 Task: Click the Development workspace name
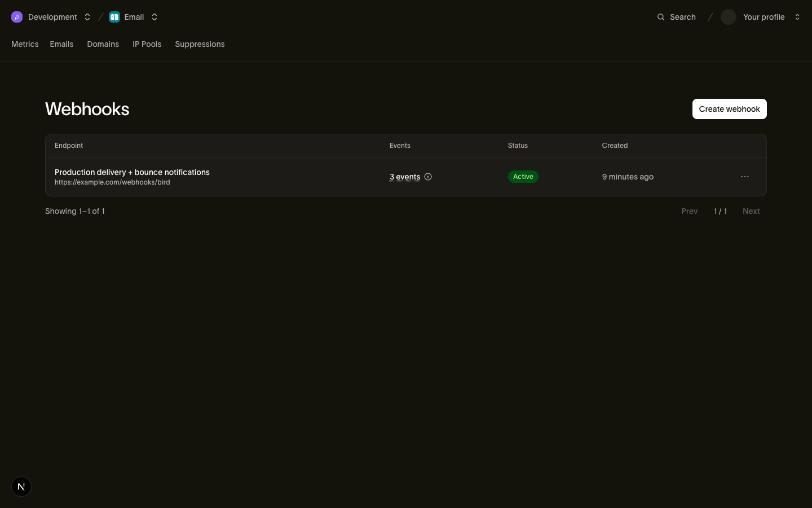coord(52,17)
